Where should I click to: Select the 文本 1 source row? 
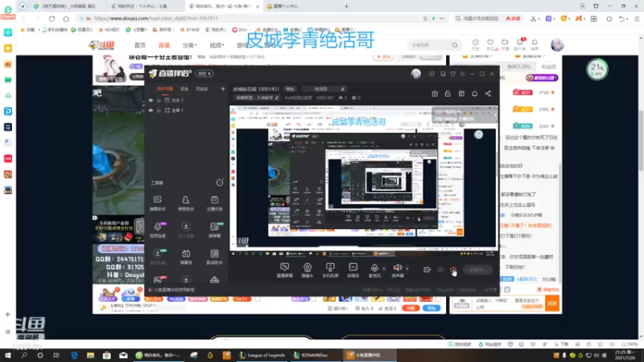(x=187, y=100)
